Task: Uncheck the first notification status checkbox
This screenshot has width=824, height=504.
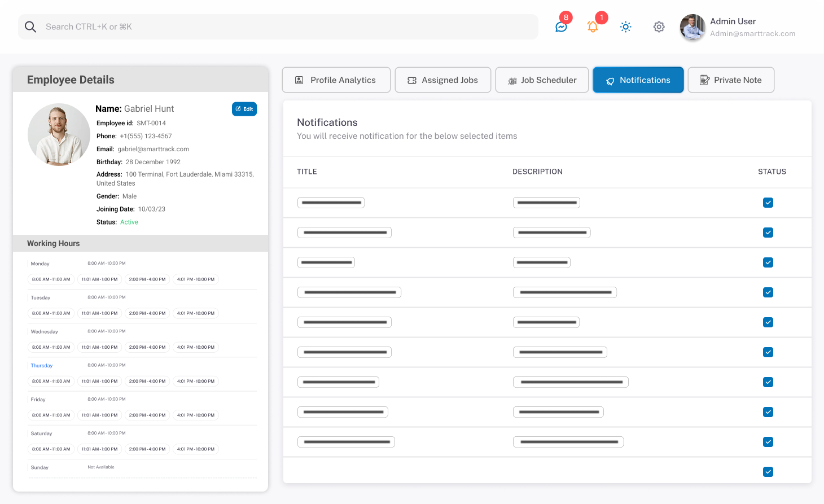Action: 768,203
